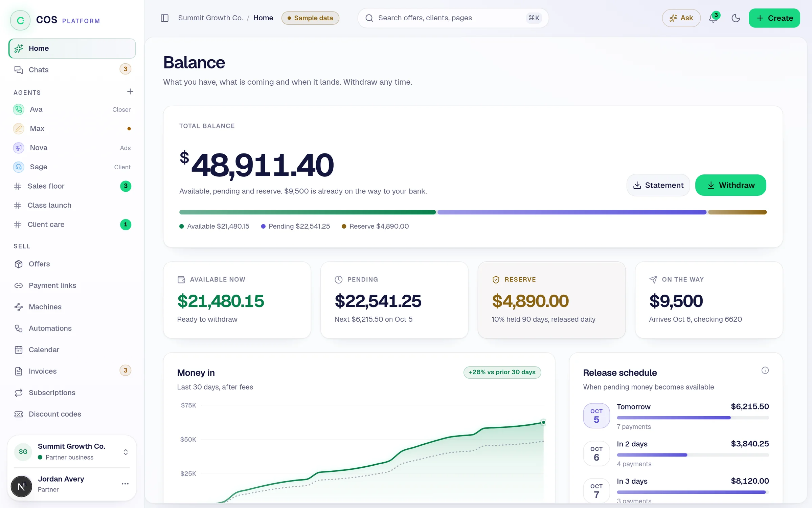Click Summit Growth Co. breadcrumb link

click(x=210, y=18)
